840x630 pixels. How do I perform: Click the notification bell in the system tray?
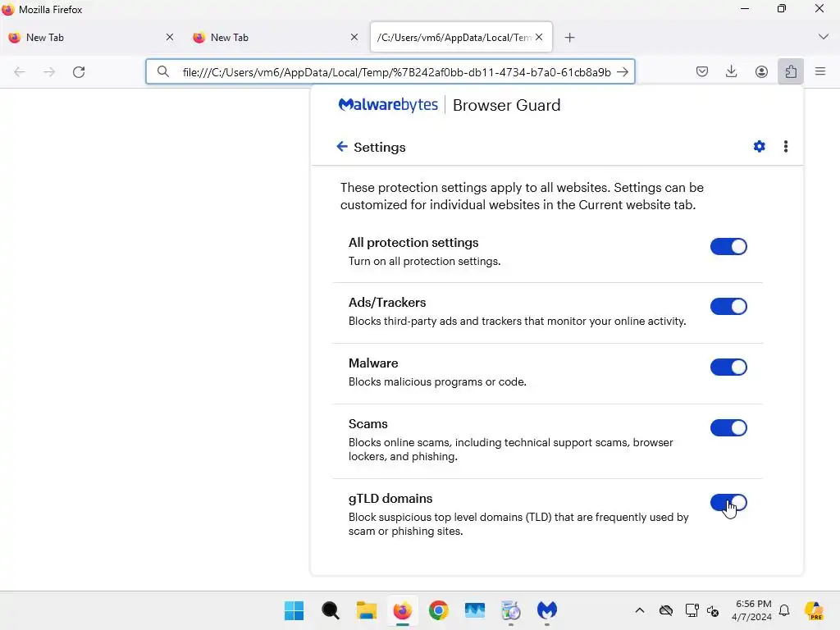click(x=784, y=610)
